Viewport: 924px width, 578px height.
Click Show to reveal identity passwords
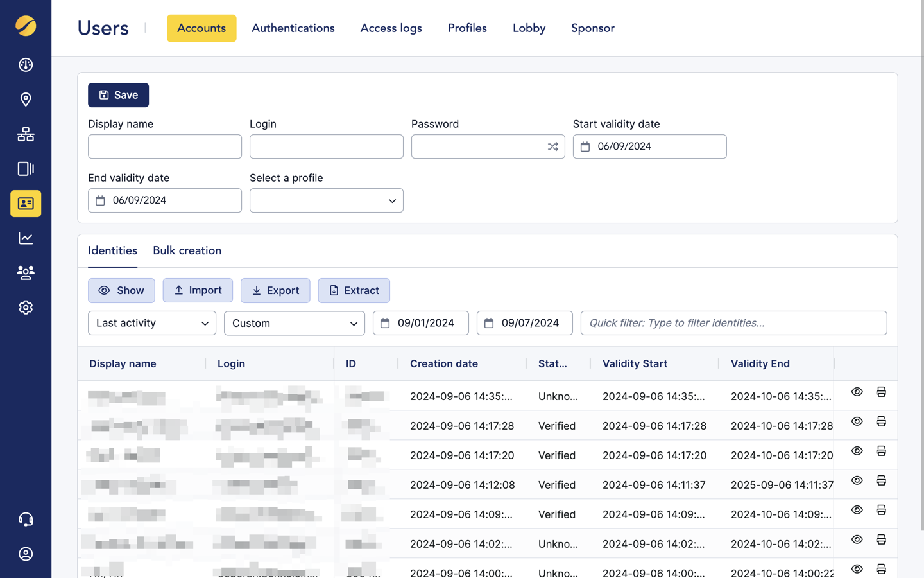pos(121,290)
